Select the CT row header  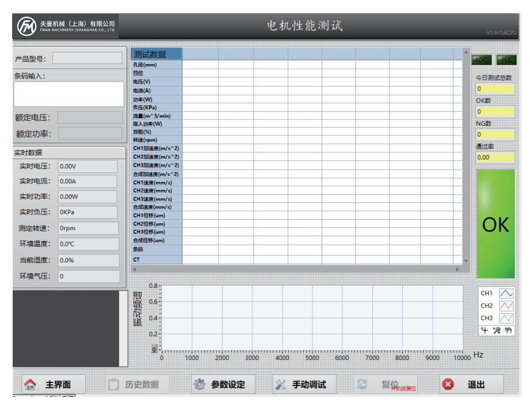tap(156, 260)
